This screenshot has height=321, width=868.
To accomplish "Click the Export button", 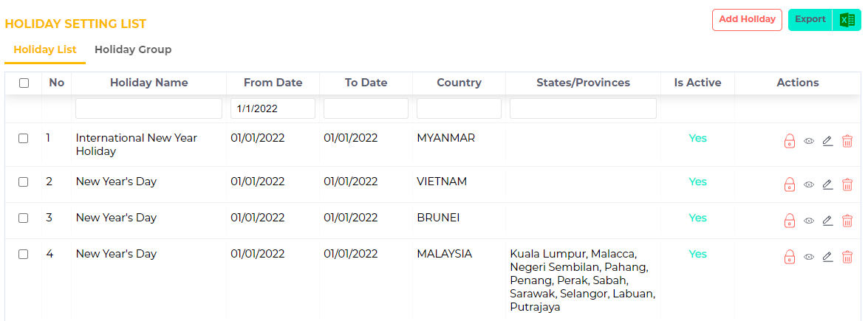I will pos(810,20).
